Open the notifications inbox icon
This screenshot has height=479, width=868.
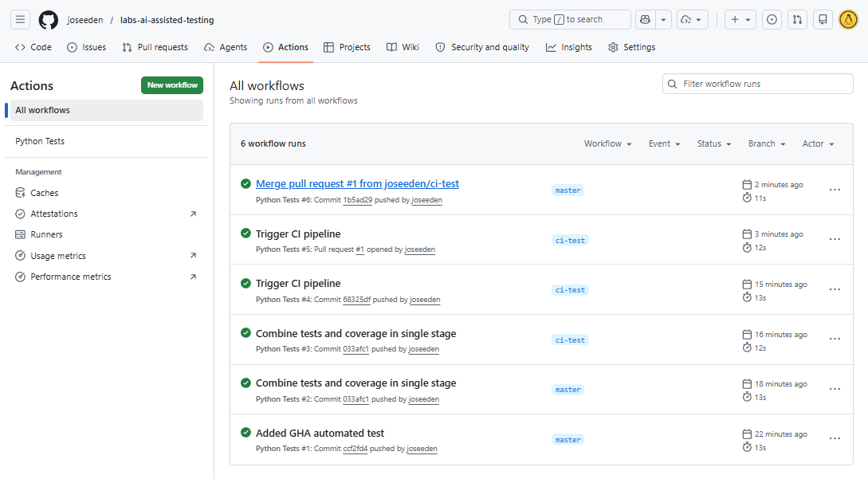(823, 20)
